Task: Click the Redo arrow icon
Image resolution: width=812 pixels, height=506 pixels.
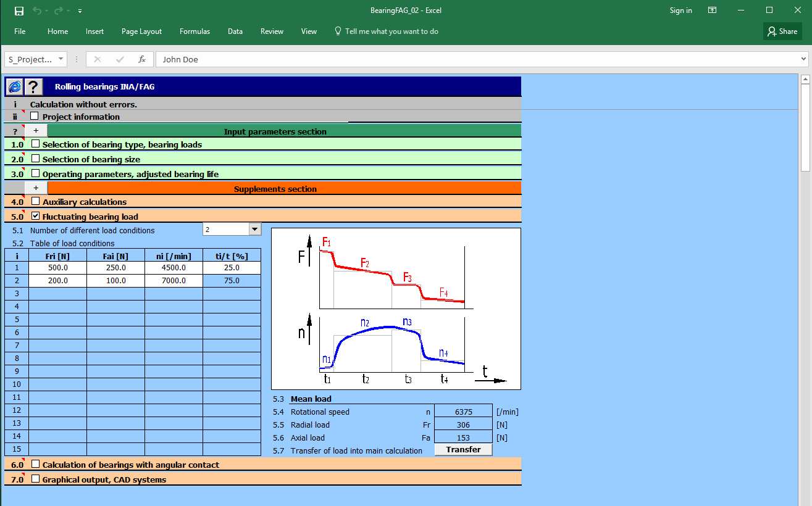Action: point(58,10)
